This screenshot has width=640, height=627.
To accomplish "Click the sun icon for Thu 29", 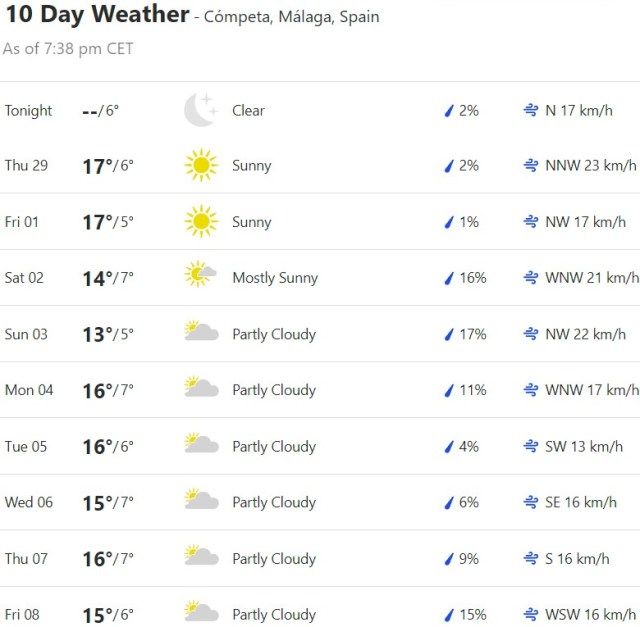I will [201, 166].
